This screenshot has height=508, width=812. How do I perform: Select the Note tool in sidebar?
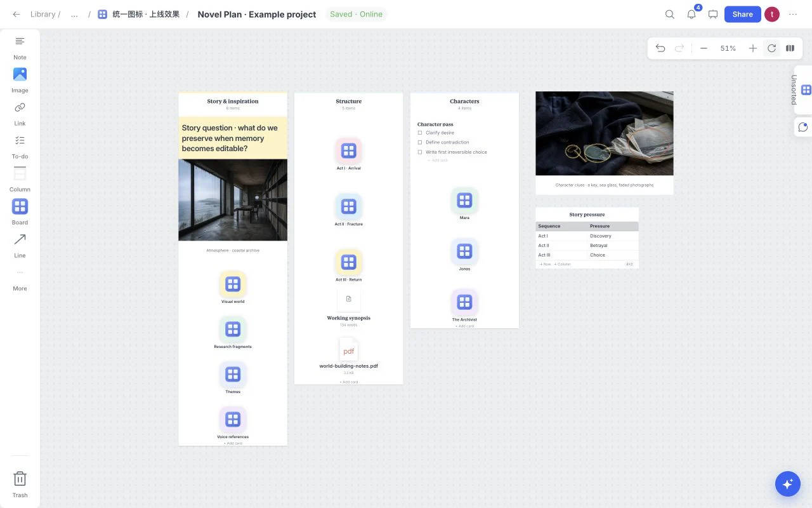20,48
